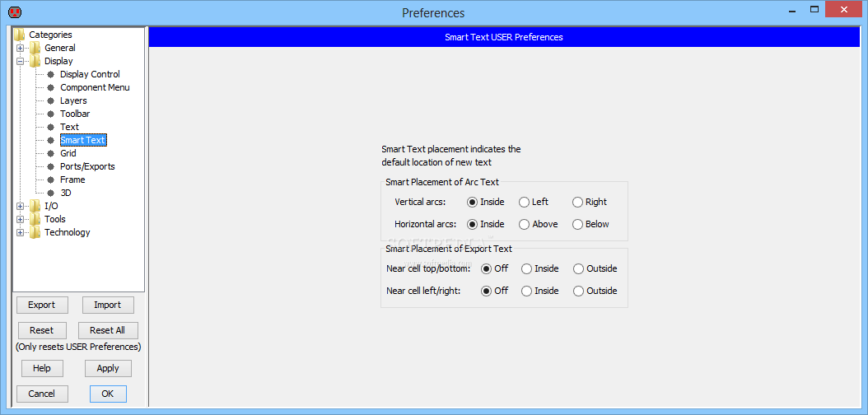Open the Component Menu preferences
This screenshot has height=415, width=868.
(x=95, y=87)
